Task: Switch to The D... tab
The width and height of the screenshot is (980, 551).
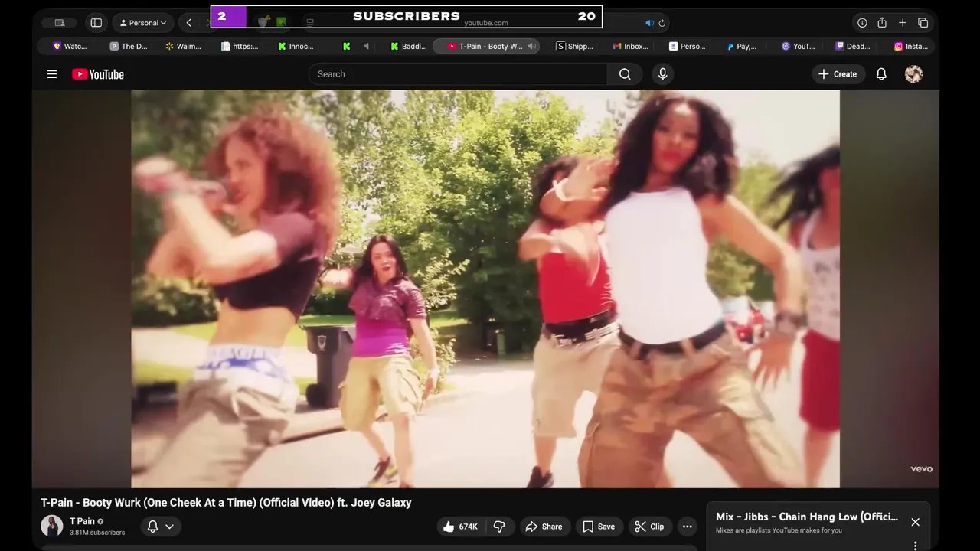Action: click(x=129, y=46)
